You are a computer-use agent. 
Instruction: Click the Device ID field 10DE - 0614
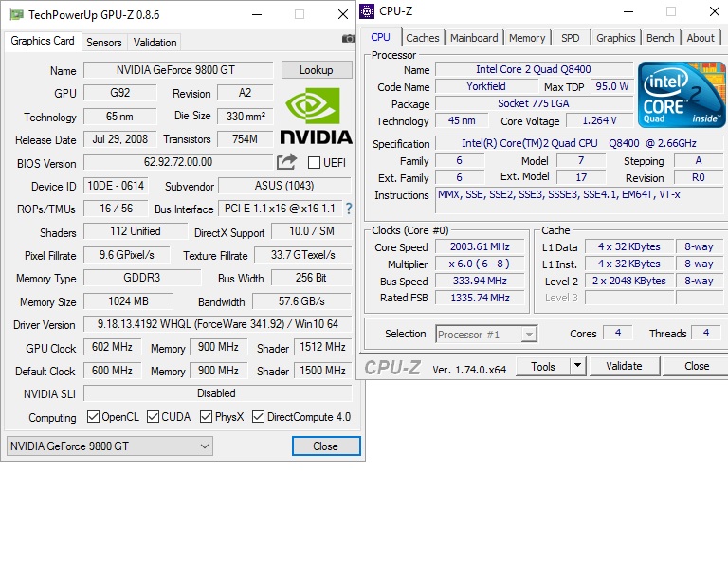(116, 186)
